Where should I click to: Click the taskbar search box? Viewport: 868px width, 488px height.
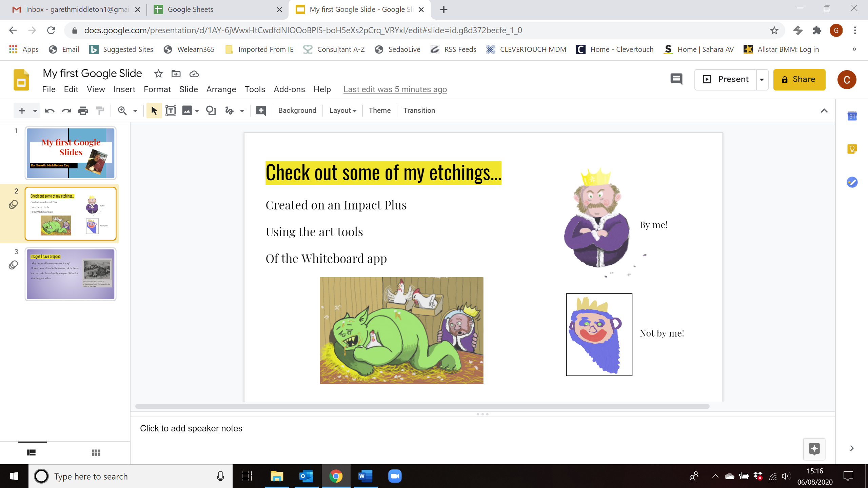(x=131, y=476)
